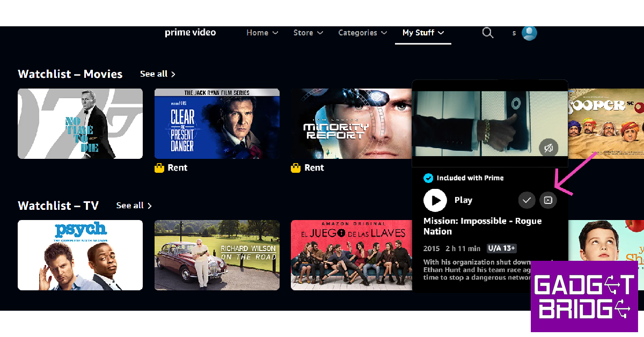
Task: Open the Psych season six thumbnail
Action: 80,255
